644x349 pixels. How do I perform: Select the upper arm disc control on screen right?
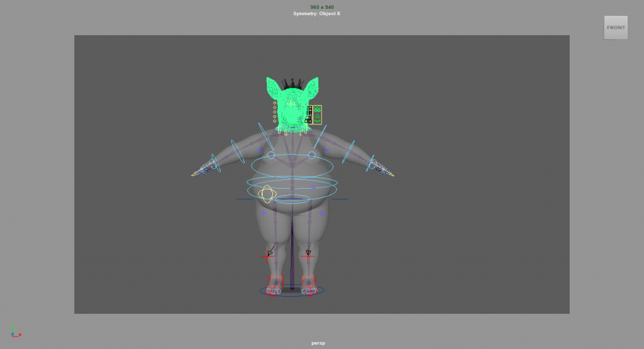click(x=348, y=152)
